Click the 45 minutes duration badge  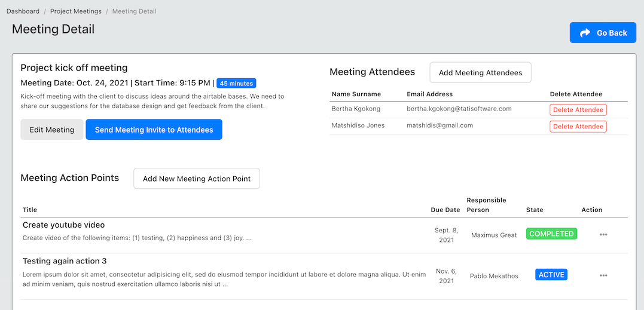click(236, 83)
